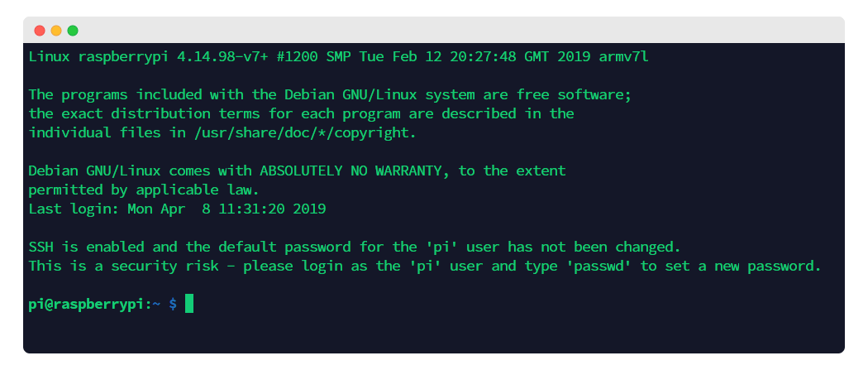Click the 'the exact distribution terms' line
The image size is (868, 370).
(301, 113)
